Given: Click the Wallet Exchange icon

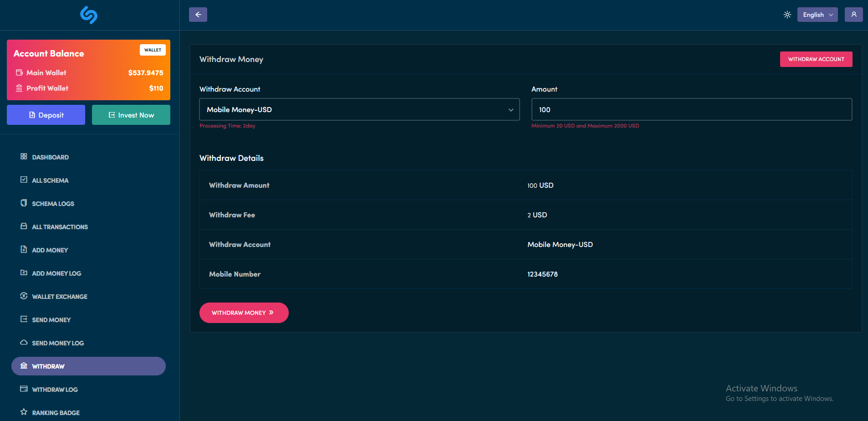Looking at the screenshot, I should 24,296.
